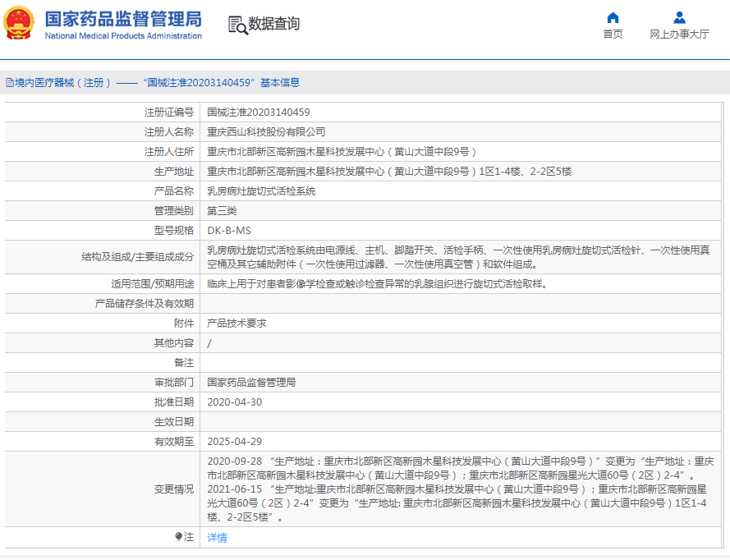Open the 详情 link
The height and width of the screenshot is (560, 730).
coord(217,538)
